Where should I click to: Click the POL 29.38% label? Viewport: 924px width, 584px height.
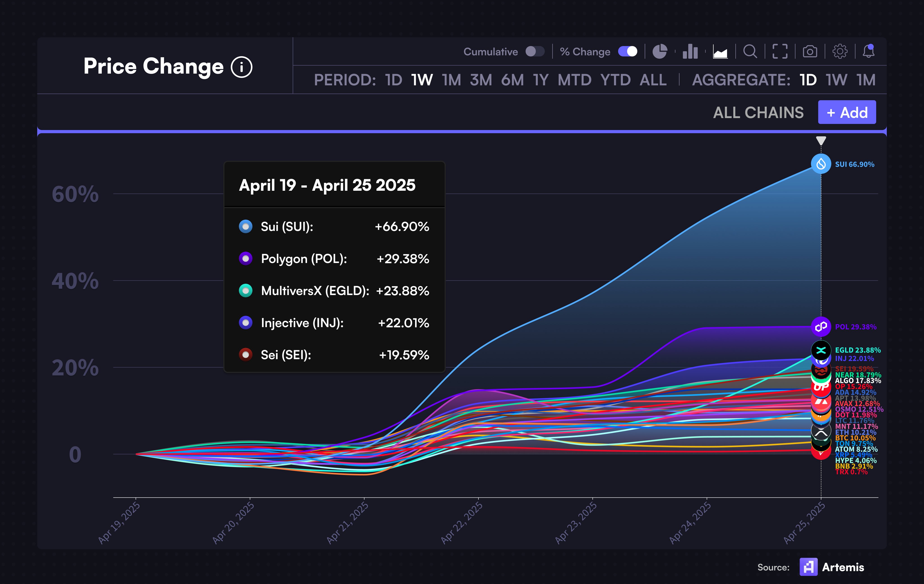[856, 327]
